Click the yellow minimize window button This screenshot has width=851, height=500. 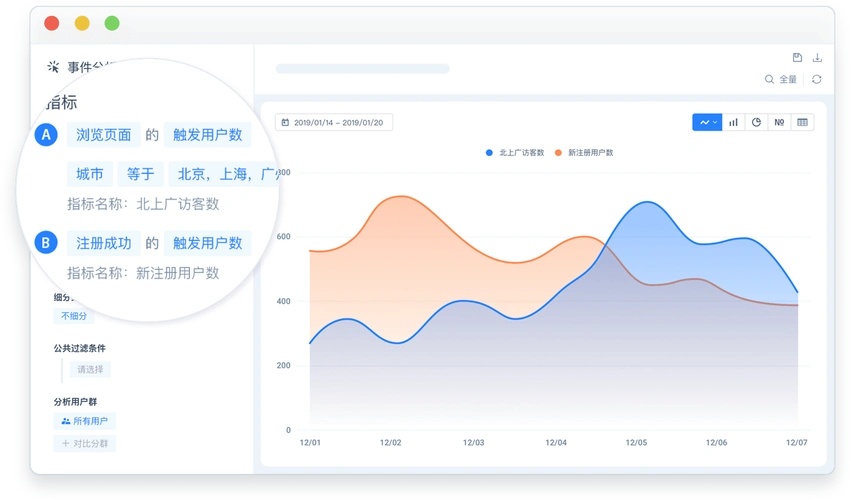pyautogui.click(x=82, y=23)
